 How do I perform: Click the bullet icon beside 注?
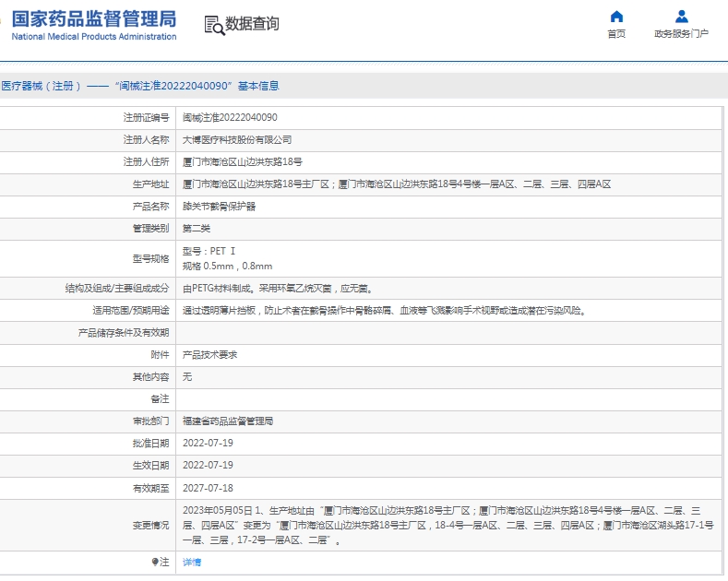click(x=155, y=562)
